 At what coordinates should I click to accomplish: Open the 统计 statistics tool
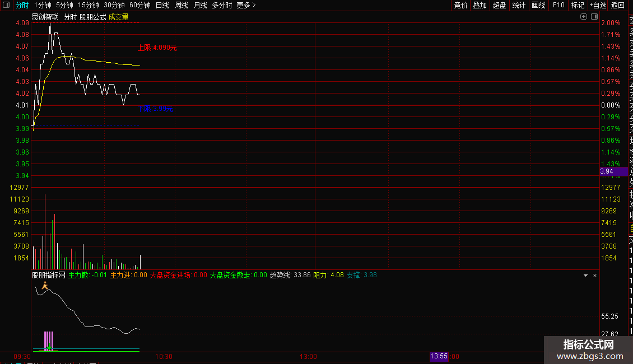519,5
